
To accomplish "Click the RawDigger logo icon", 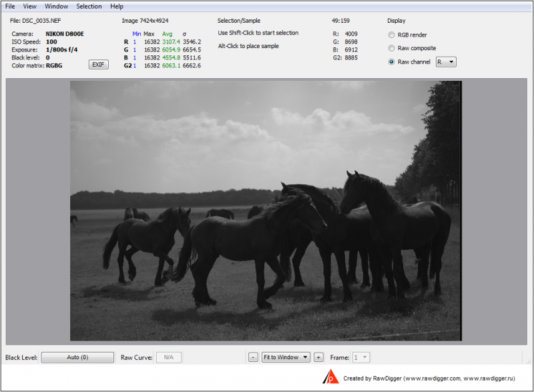I will pyautogui.click(x=330, y=377).
